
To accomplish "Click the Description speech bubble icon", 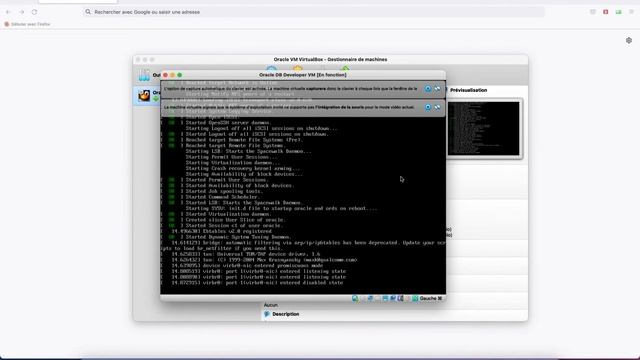I will [x=267, y=314].
